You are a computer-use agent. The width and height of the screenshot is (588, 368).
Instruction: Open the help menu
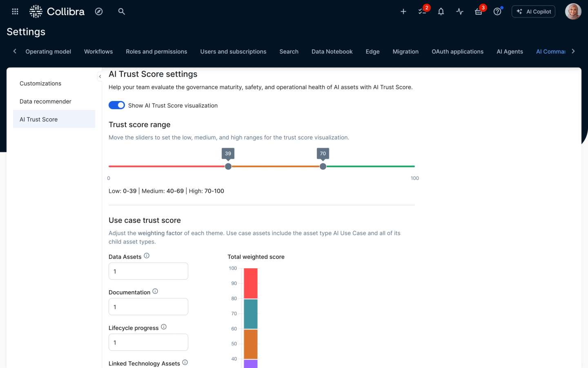coord(497,11)
